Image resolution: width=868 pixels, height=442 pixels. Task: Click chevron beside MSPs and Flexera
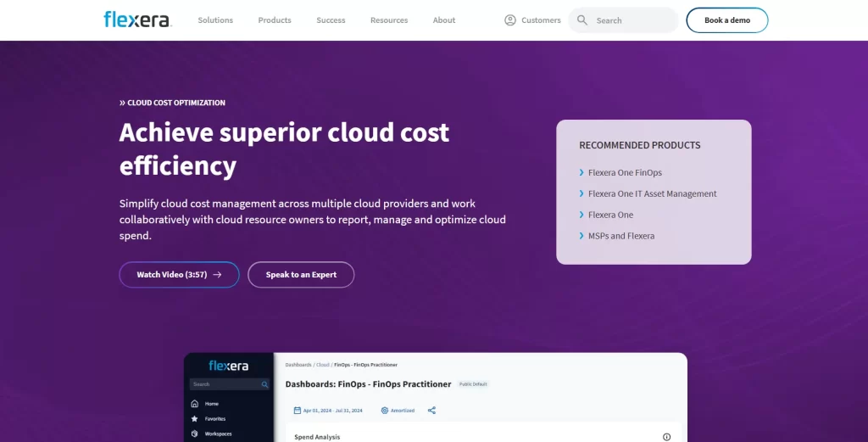click(581, 235)
